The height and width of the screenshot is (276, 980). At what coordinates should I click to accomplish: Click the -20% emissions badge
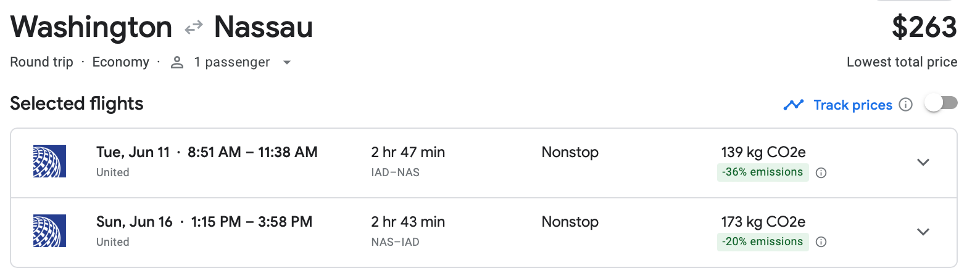tap(762, 241)
